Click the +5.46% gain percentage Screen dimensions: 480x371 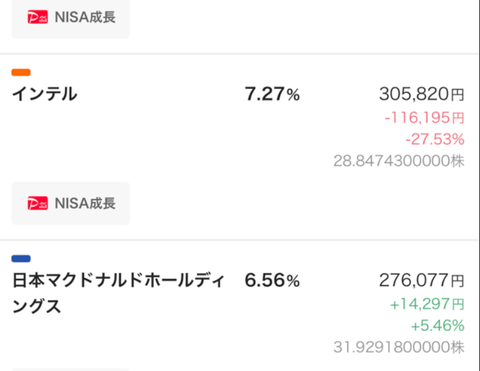437,326
